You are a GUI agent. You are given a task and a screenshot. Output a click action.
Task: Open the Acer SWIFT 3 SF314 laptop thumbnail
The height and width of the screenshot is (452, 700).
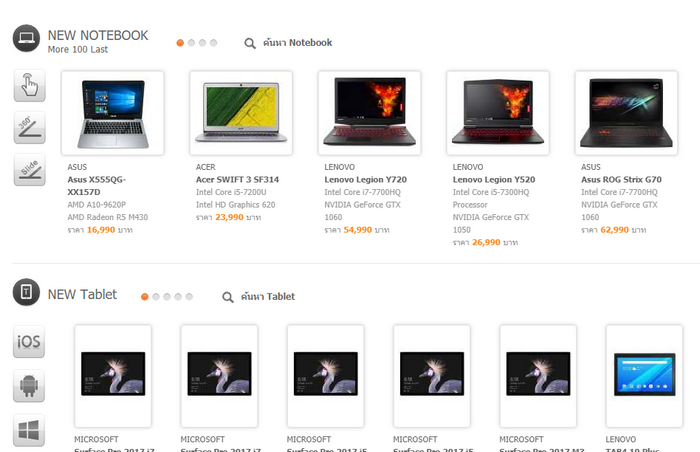(241, 113)
